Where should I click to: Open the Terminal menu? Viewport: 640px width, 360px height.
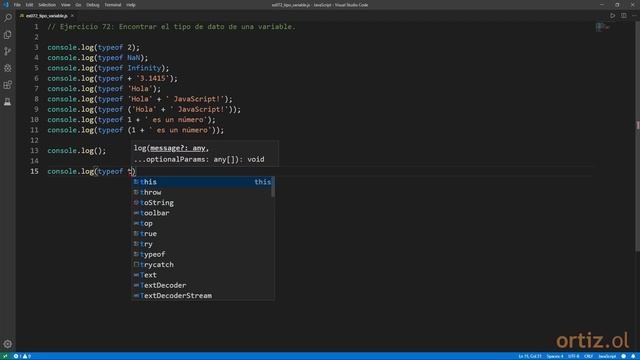coord(113,5)
